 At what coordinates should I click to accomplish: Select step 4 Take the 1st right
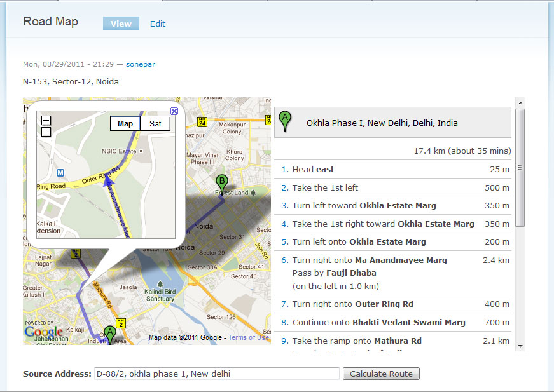[x=392, y=224]
